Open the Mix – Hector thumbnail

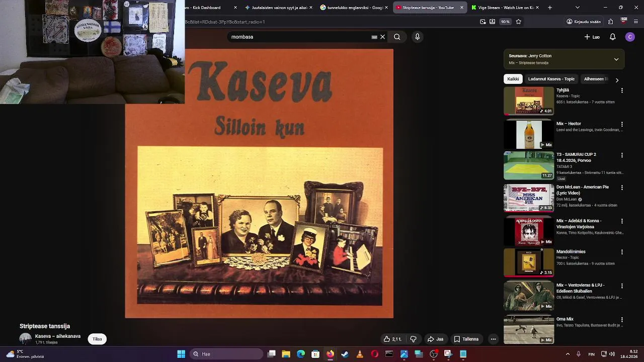pos(529,134)
